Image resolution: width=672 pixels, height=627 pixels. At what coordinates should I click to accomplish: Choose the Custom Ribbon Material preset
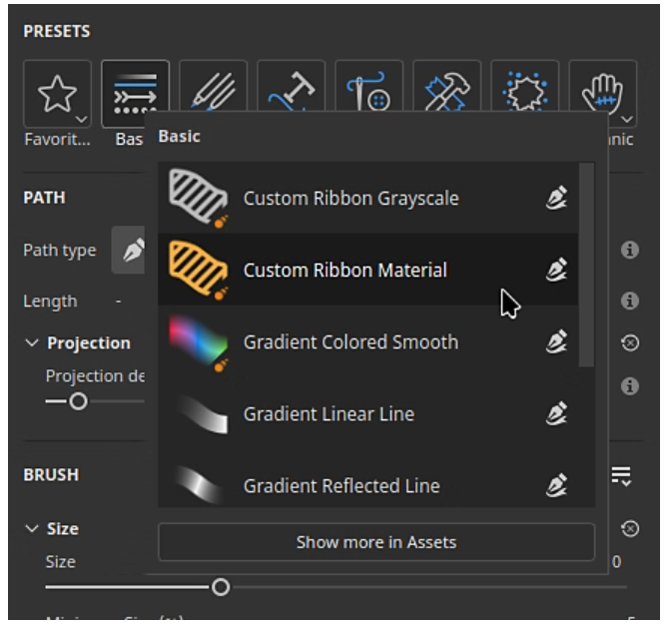pos(344,271)
